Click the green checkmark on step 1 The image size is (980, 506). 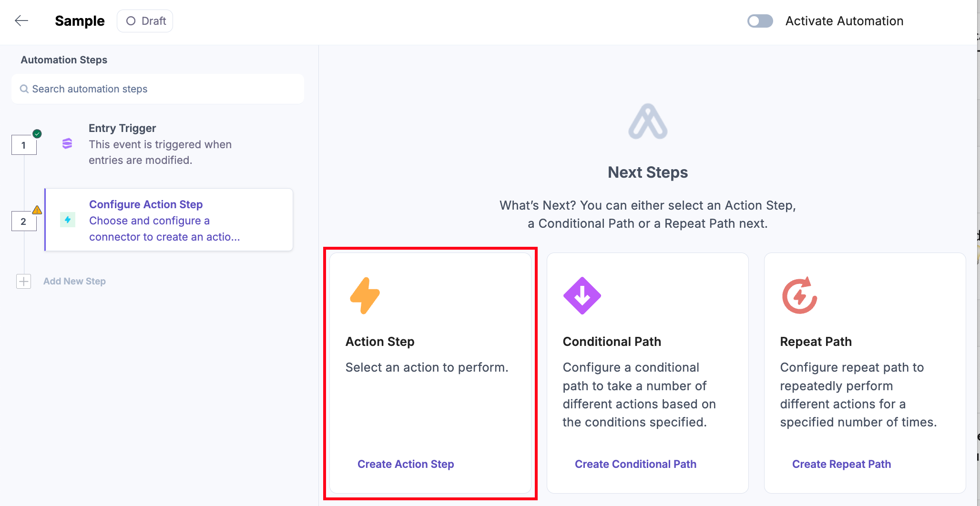tap(37, 134)
